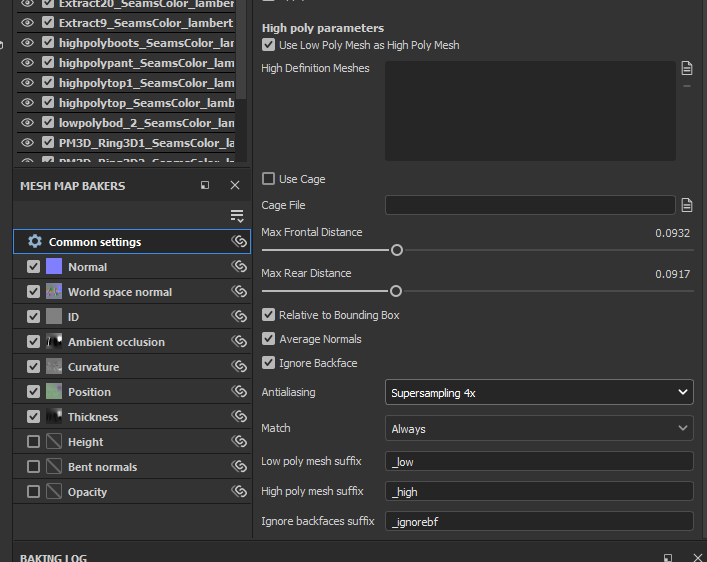This screenshot has width=707, height=562.
Task: Open the Mesh Map Bakers list options menu
Action: tap(237, 216)
